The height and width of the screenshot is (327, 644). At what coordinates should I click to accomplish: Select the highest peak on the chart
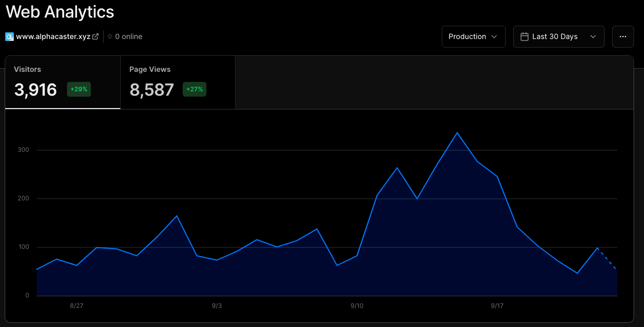point(457,133)
